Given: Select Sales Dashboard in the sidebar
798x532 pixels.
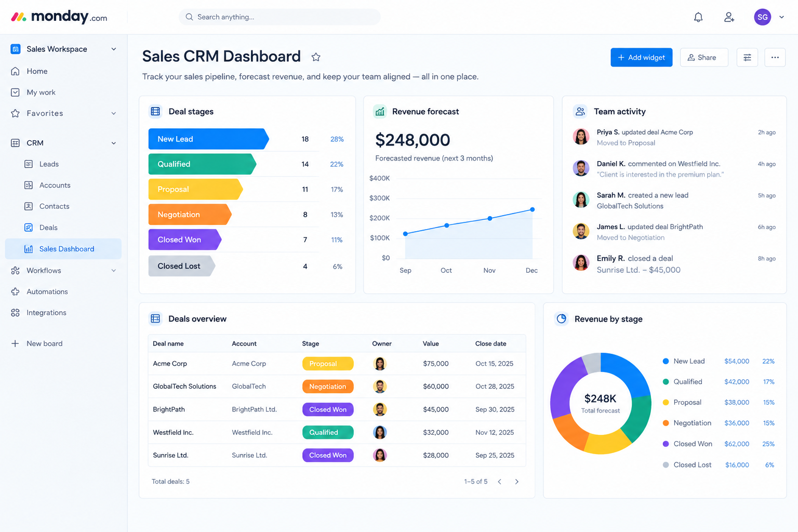Looking at the screenshot, I should pos(63,249).
